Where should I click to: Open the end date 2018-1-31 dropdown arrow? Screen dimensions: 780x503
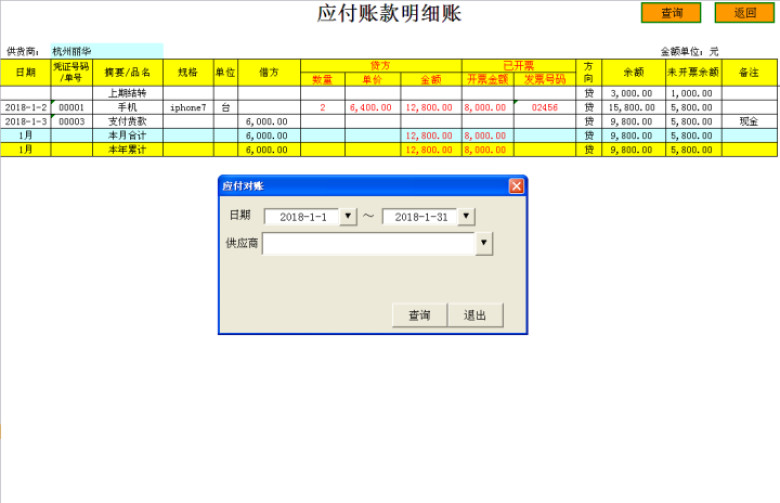pyautogui.click(x=466, y=216)
